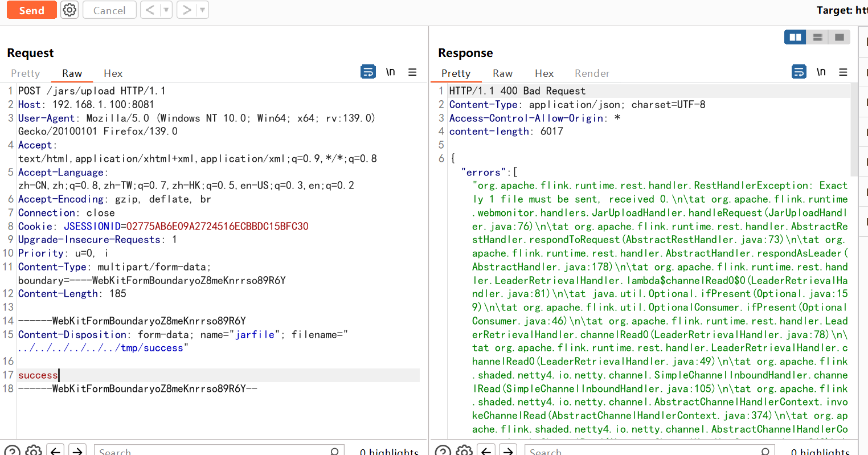Select top-bottom split layout icon

[x=817, y=37]
